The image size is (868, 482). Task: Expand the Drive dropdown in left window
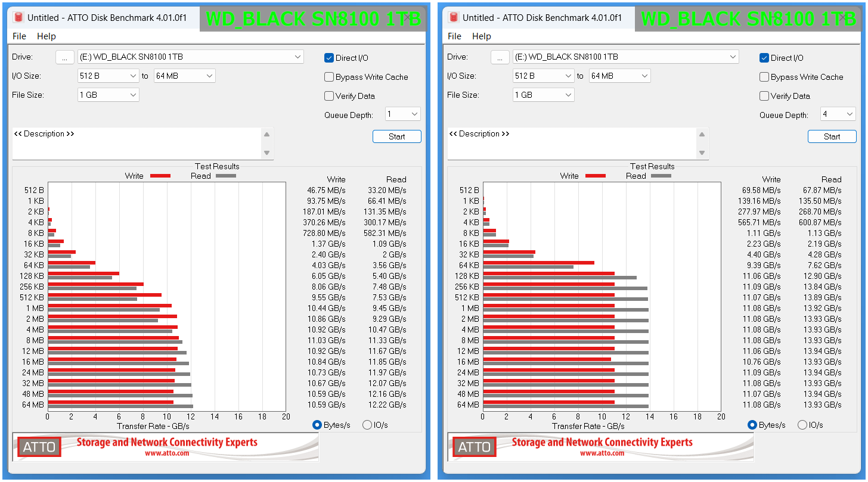point(191,57)
